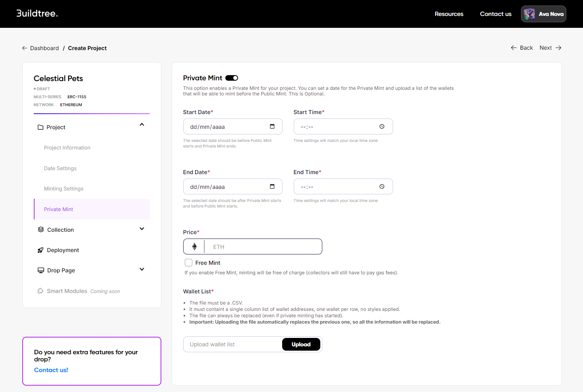Open the End Time clock picker icon
Viewport: 583px width, 392px height.
(382, 186)
